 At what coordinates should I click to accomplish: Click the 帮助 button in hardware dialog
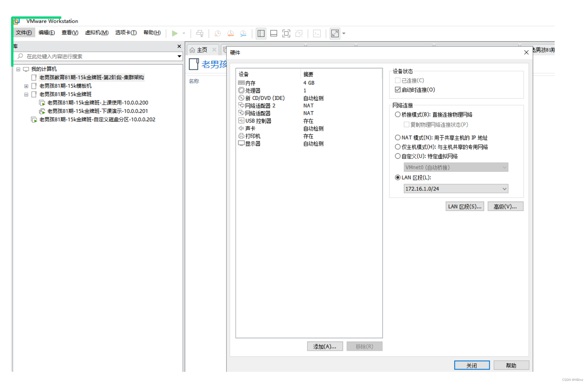[x=511, y=365]
